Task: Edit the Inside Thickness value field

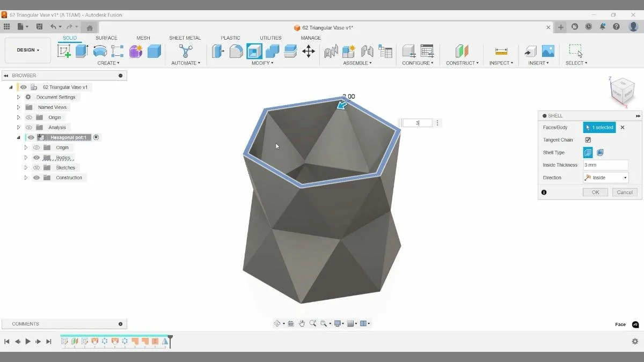Action: pos(605,165)
